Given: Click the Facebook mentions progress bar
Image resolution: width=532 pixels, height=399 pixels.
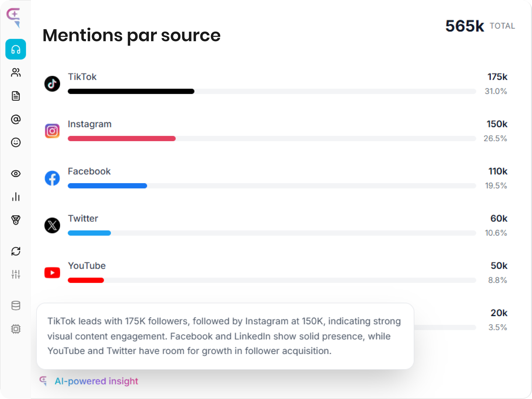Looking at the screenshot, I should pyautogui.click(x=271, y=186).
